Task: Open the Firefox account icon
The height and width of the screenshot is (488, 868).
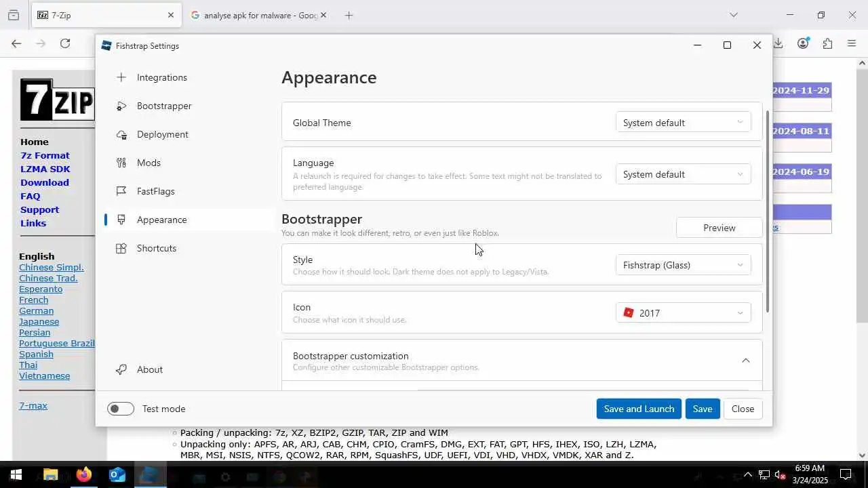Action: tap(803, 43)
